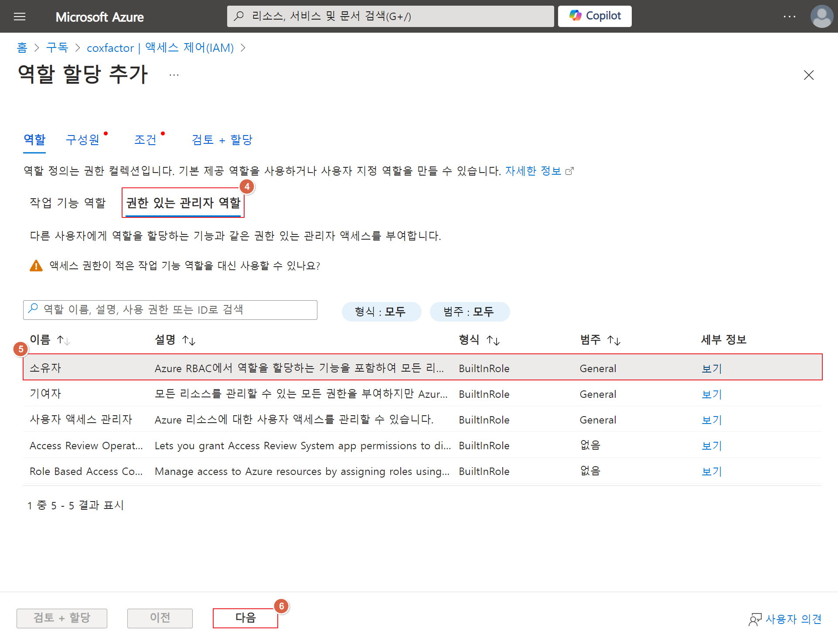Click the magnifier icon in role search
Screen dimensions: 838x644
pyautogui.click(x=33, y=308)
